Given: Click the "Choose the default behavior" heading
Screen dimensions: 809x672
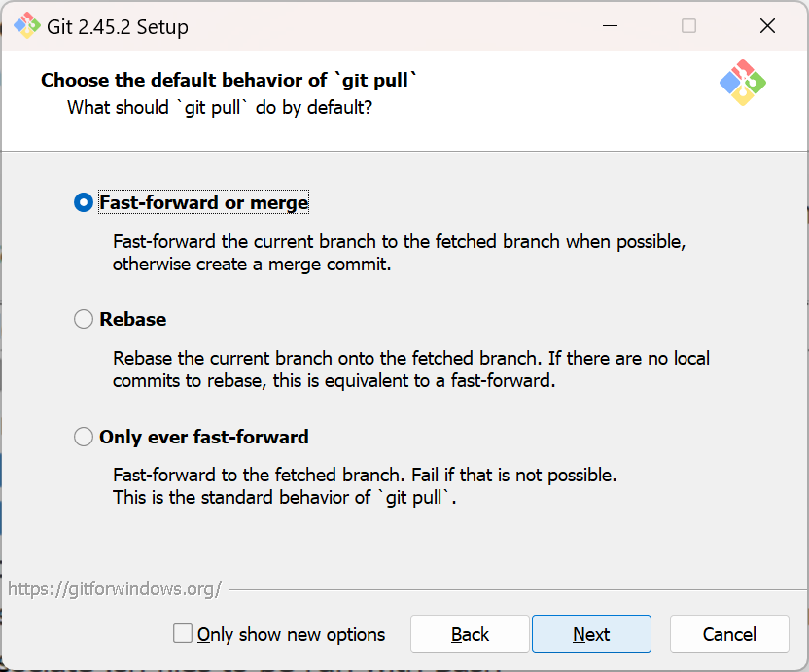Looking at the screenshot, I should 229,80.
